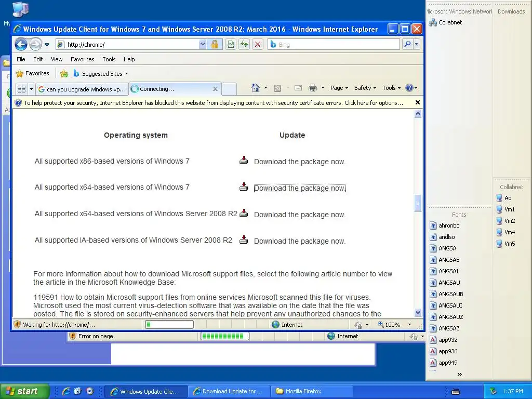Toggle the Compatibility View icon
This screenshot has width=532, height=399.
[231, 45]
